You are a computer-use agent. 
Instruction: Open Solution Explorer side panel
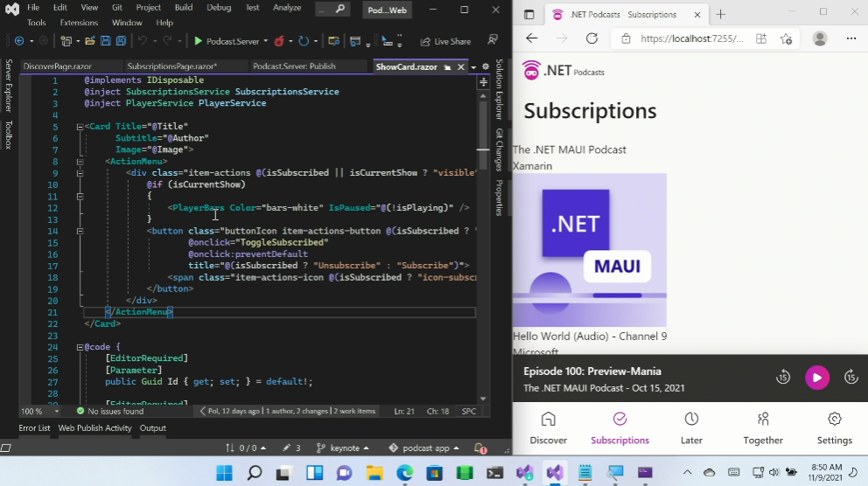pos(500,89)
